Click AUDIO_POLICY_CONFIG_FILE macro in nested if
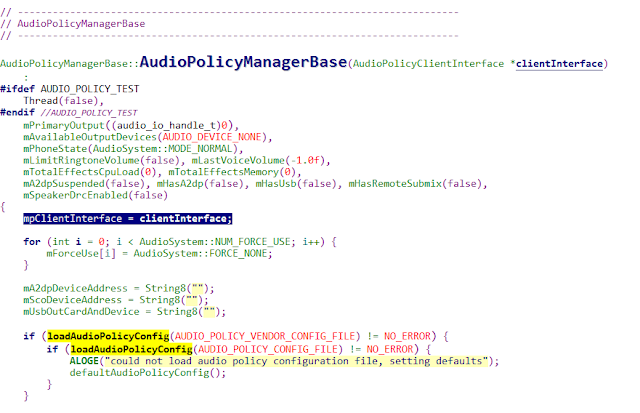 [x=268, y=349]
